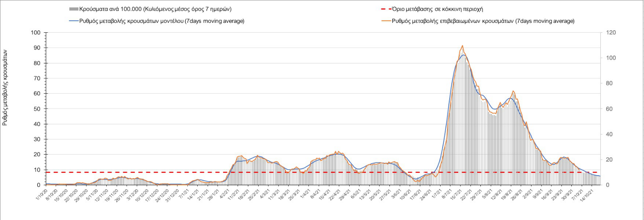Click the vertical left axis title
Viewport: 644px width, 220px height.
[5, 87]
